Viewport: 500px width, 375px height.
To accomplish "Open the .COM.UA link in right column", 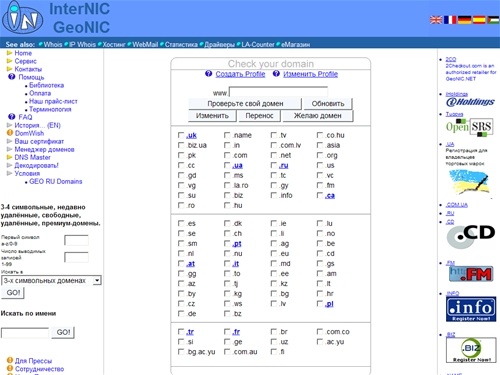I will point(457,205).
